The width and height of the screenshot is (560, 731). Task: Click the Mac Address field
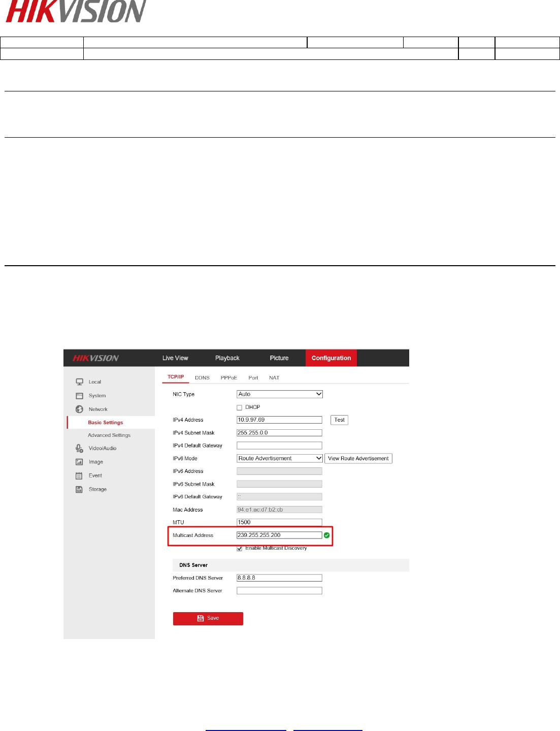279,510
